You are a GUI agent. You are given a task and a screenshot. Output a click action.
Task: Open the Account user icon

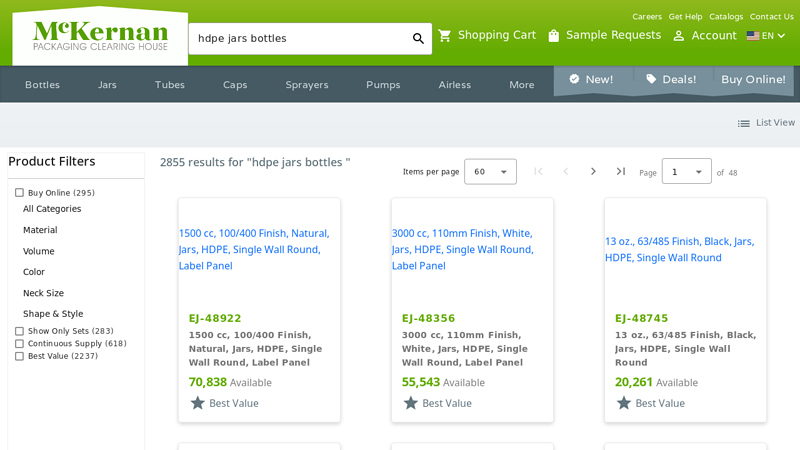coord(679,36)
